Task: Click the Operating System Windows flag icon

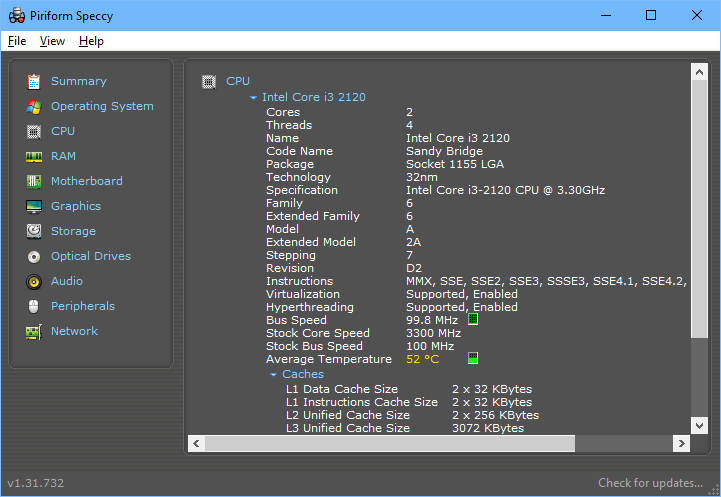Action: pyautogui.click(x=34, y=106)
